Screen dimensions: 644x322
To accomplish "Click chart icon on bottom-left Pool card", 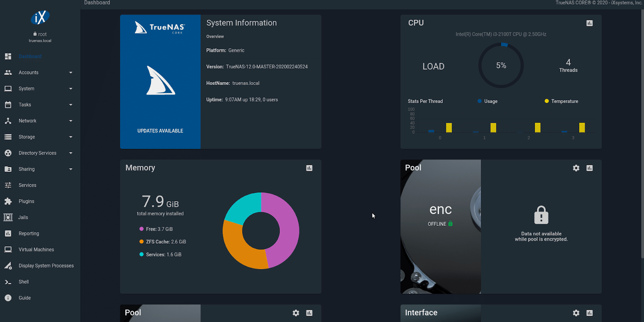I will pos(309,313).
